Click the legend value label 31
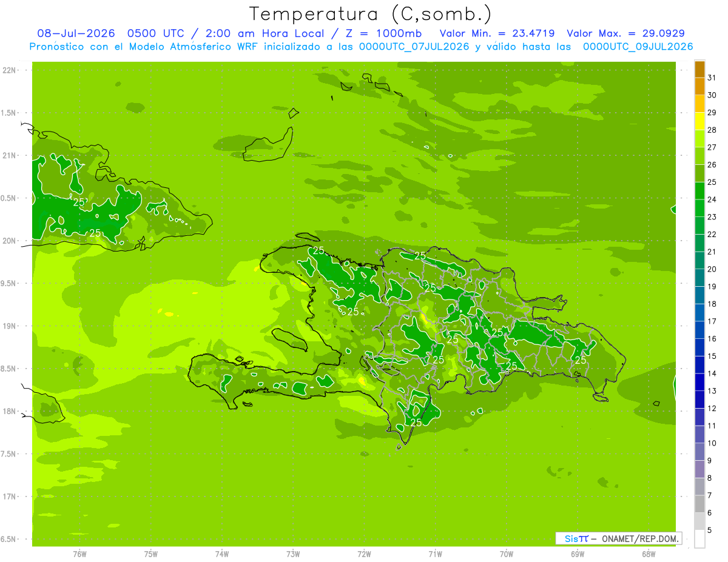 click(712, 78)
